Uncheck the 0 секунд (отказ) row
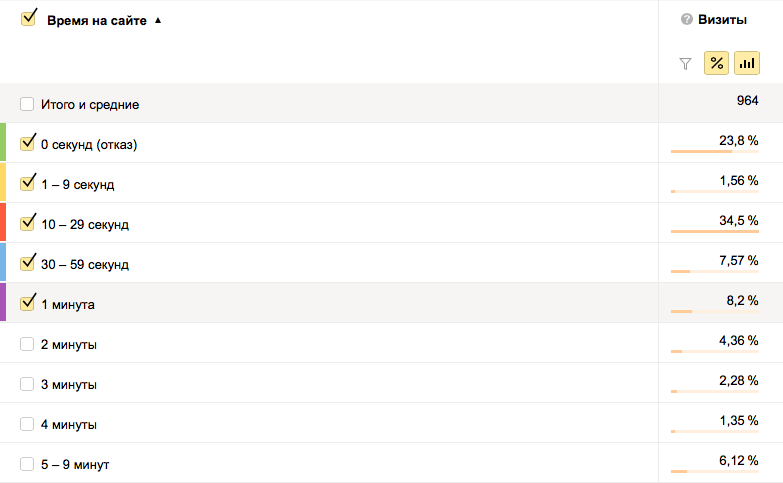783x483 pixels. (x=27, y=143)
